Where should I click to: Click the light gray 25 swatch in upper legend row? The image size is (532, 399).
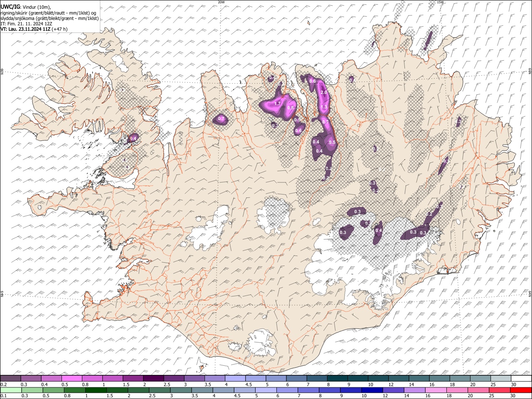(x=501, y=378)
